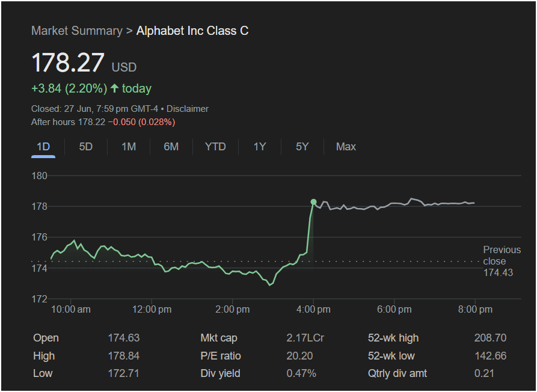
Task: Click the After hours 178.22 value
Action: click(68, 122)
